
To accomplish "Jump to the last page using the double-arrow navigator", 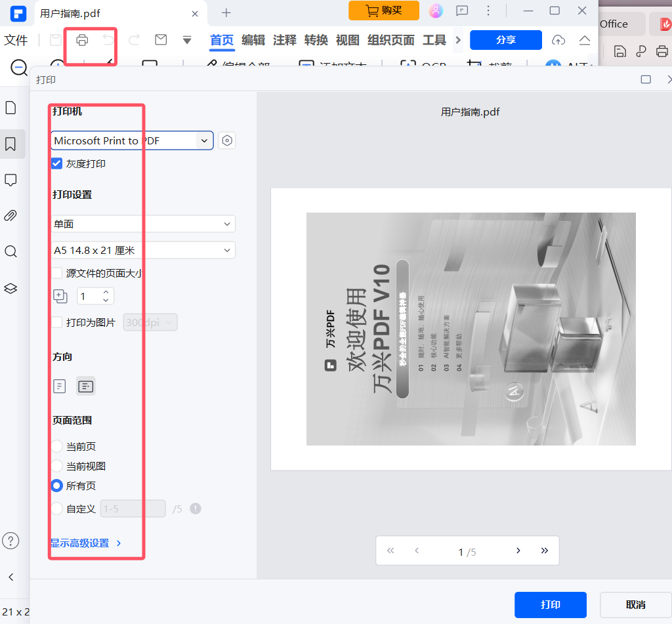I will (x=545, y=551).
